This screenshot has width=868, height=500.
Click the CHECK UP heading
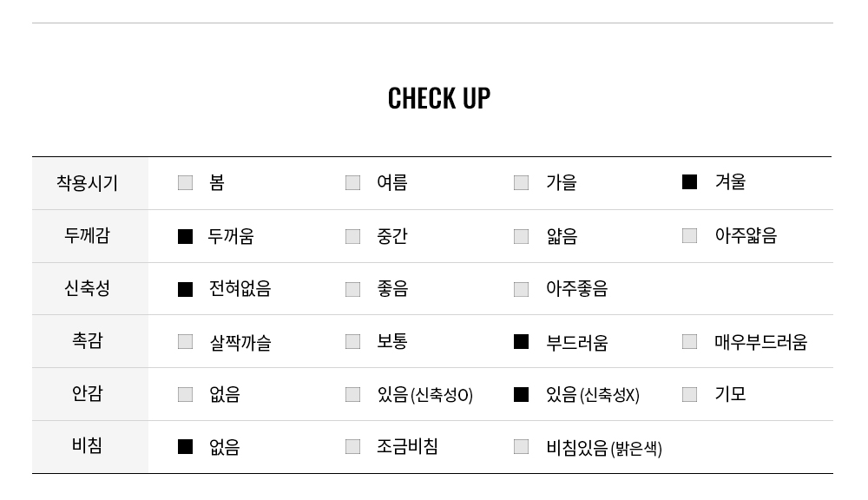coord(439,98)
